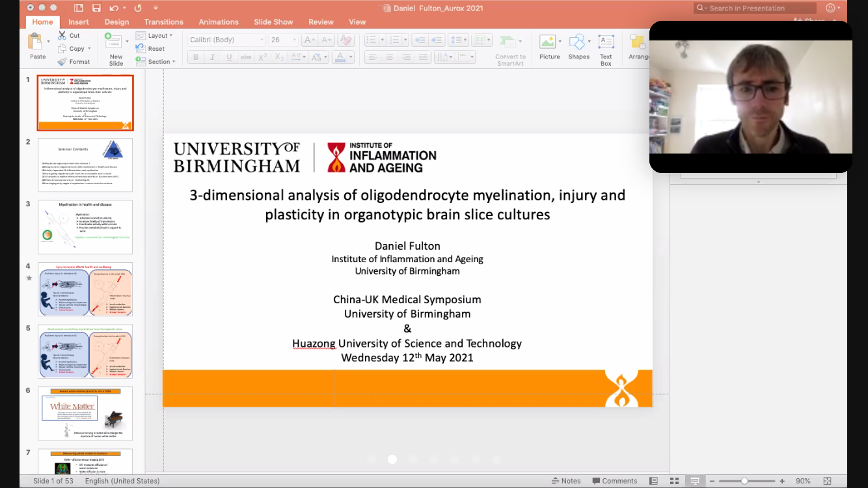Open the Animations tab

219,21
